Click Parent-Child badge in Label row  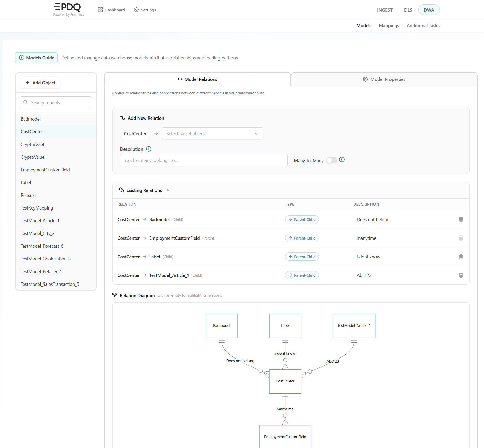click(302, 257)
